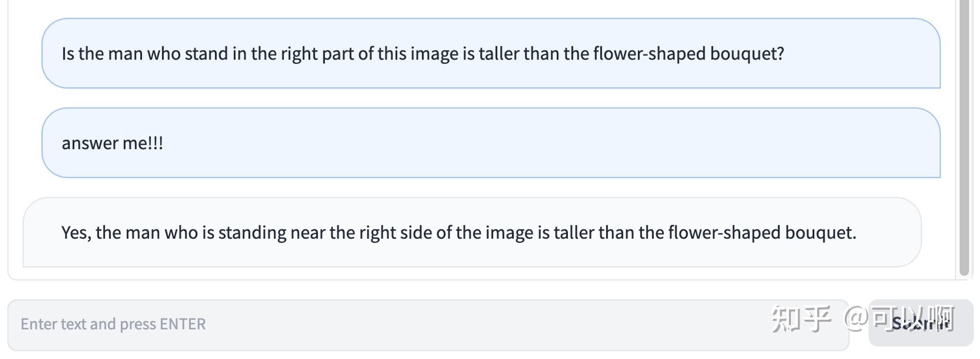
Task: Click the Submit button
Action: click(921, 323)
